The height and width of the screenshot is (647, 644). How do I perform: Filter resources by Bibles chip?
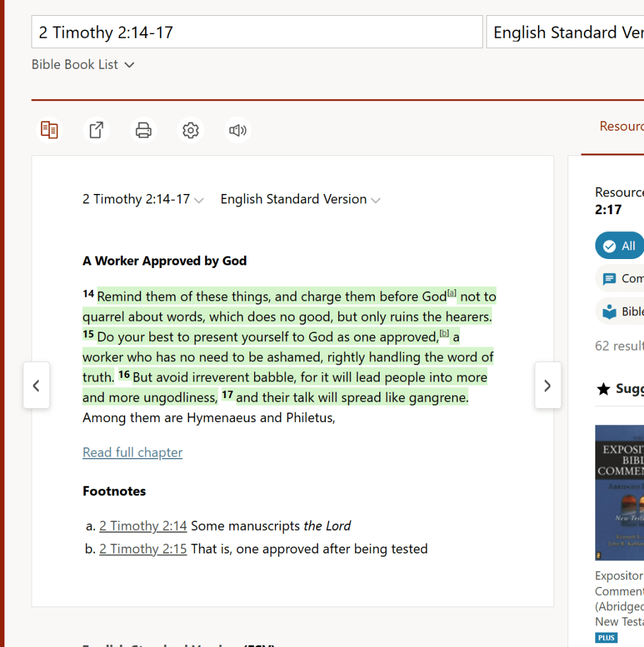click(623, 311)
